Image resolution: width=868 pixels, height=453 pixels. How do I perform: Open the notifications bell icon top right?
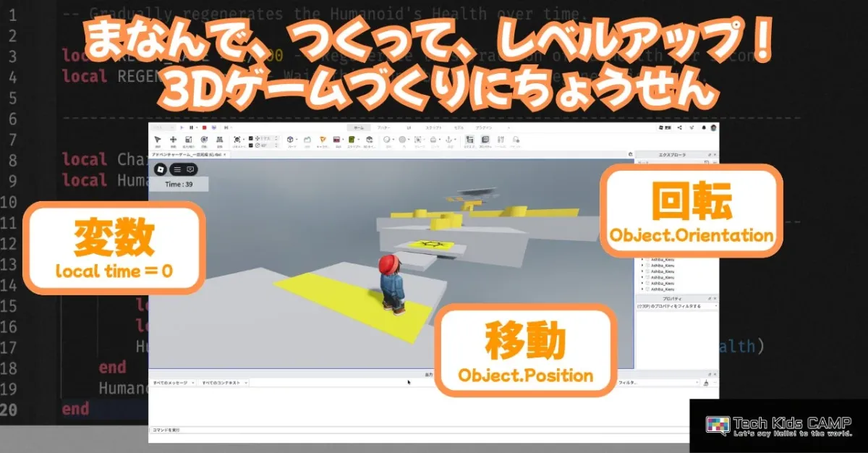(x=703, y=127)
